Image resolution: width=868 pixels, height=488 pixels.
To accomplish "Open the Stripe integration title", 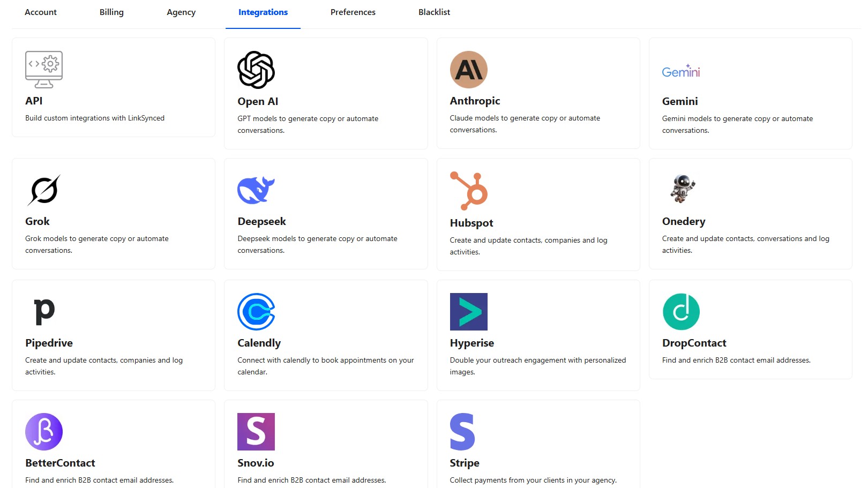I will pos(465,463).
